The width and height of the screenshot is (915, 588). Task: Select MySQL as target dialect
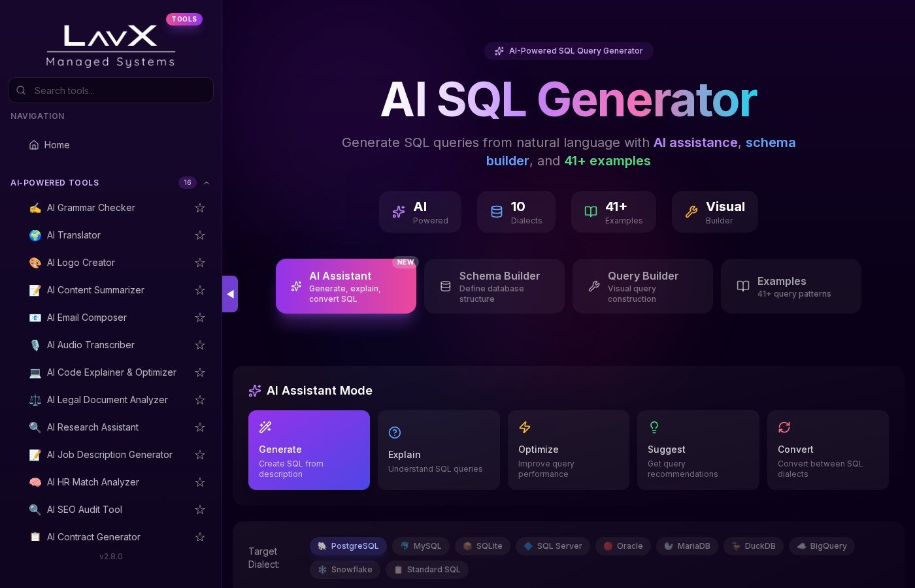tap(420, 546)
